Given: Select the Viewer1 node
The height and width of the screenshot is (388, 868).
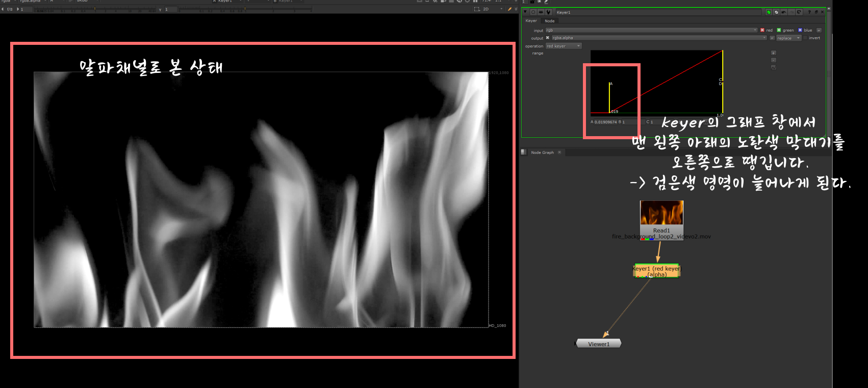Looking at the screenshot, I should coord(599,344).
